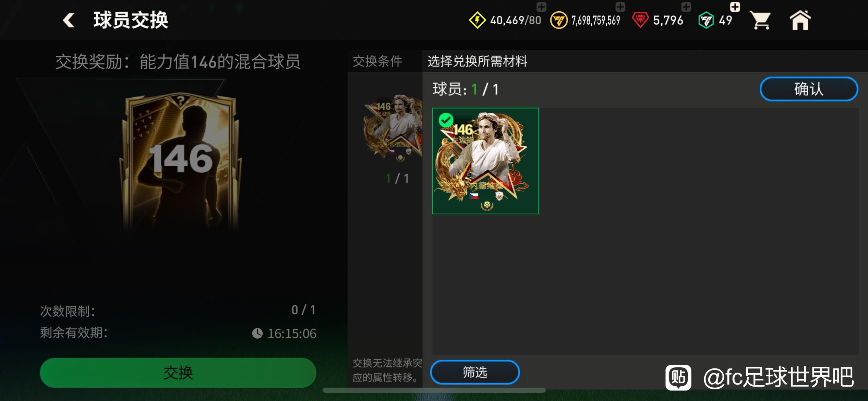The width and height of the screenshot is (868, 401).
Task: Open the shopping cart store
Action: tap(760, 20)
